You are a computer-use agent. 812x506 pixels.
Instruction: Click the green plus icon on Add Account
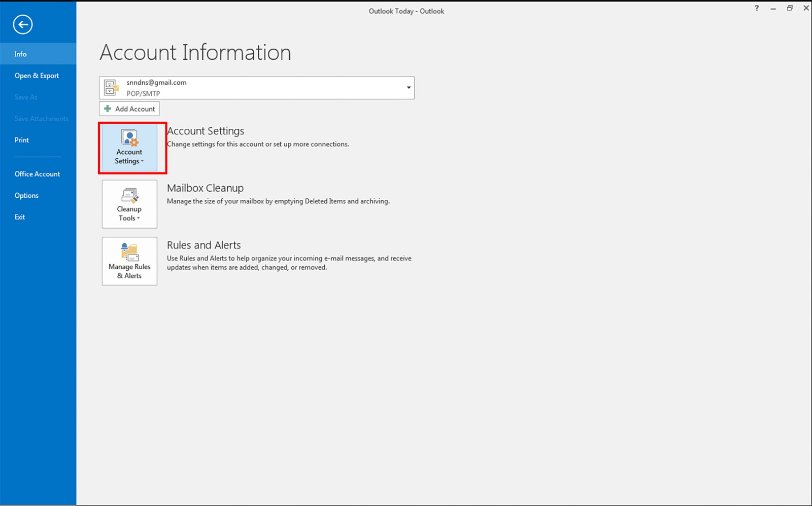click(108, 109)
